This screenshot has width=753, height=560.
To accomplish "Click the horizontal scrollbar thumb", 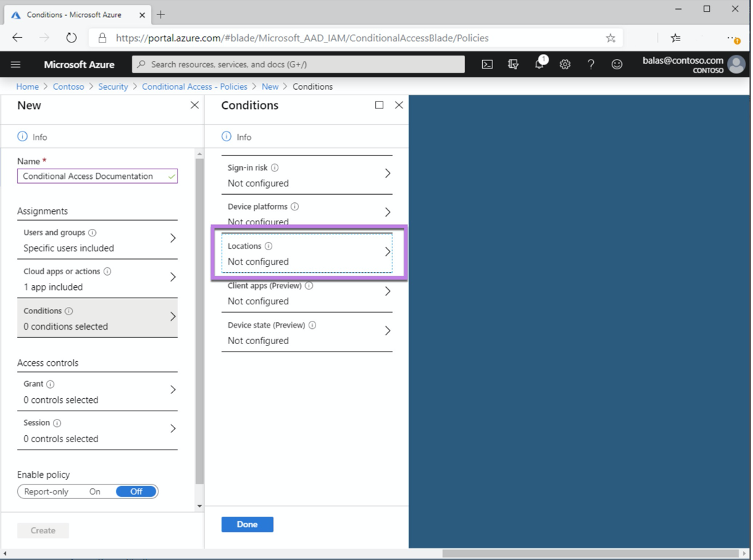I will click(590, 553).
